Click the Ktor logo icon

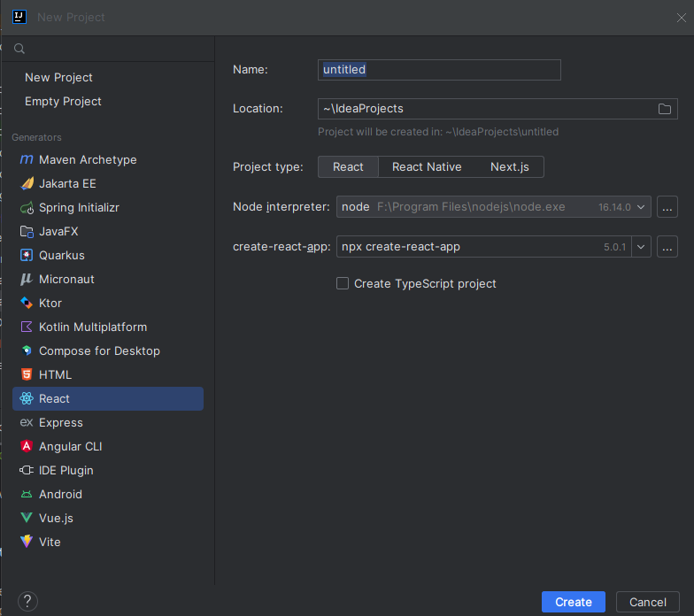(27, 303)
